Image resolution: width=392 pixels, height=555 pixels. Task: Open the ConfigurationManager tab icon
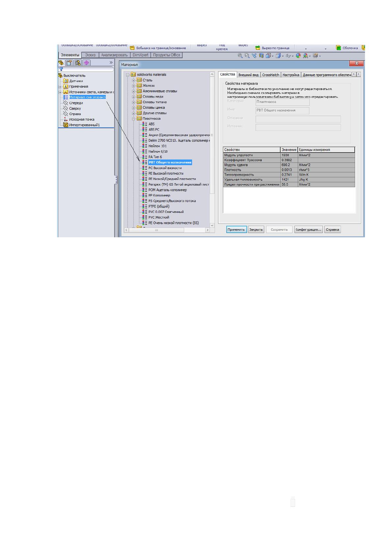(x=78, y=63)
